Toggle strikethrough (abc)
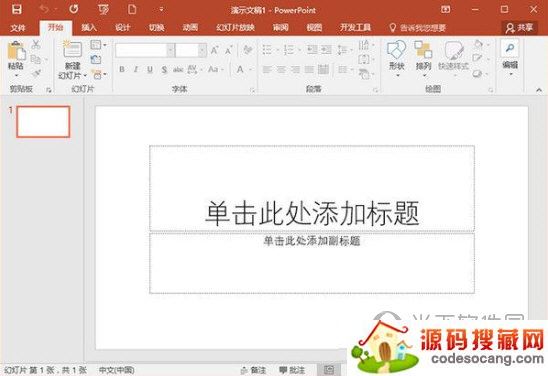The height and width of the screenshot is (376, 548). (178, 70)
